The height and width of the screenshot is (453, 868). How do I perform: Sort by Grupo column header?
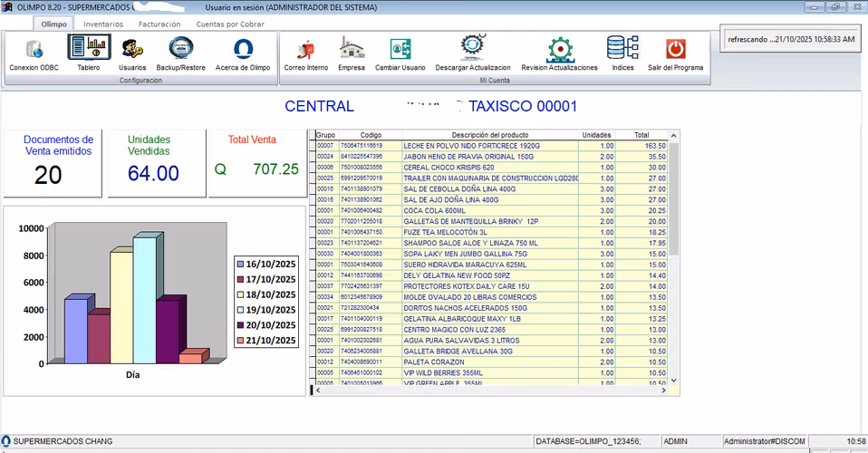[x=326, y=135]
